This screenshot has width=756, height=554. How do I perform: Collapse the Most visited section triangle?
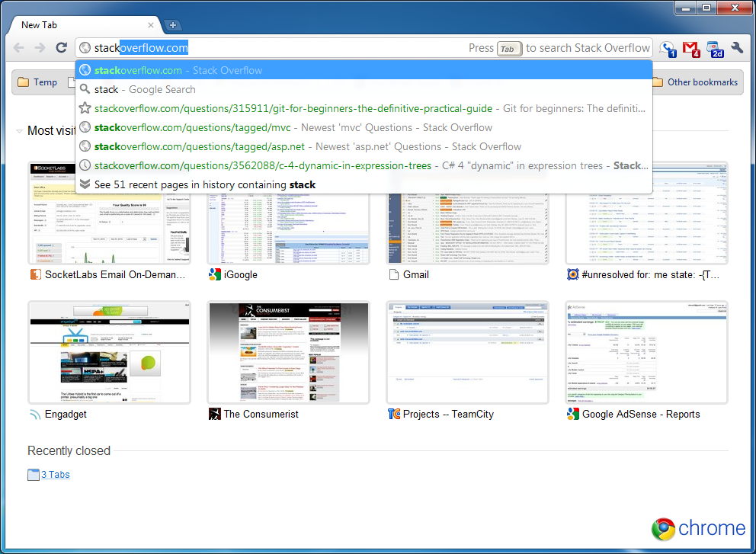(19, 131)
